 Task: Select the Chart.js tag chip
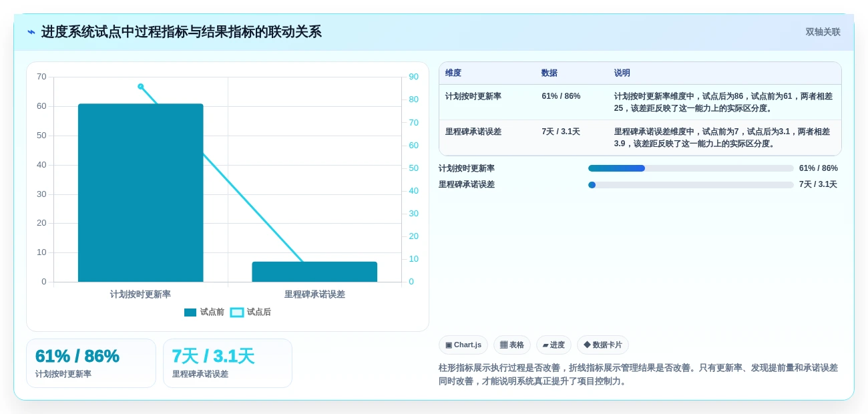coord(463,345)
